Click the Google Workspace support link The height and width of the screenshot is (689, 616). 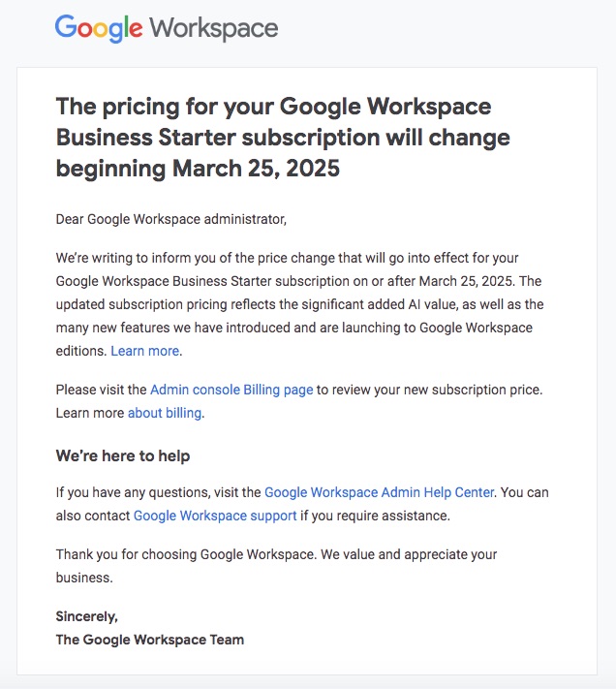point(215,516)
